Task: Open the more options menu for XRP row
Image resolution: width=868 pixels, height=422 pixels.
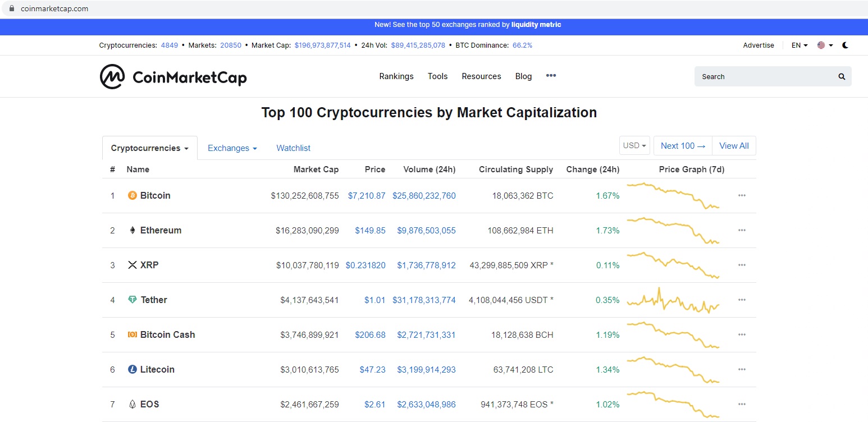Action: click(742, 265)
